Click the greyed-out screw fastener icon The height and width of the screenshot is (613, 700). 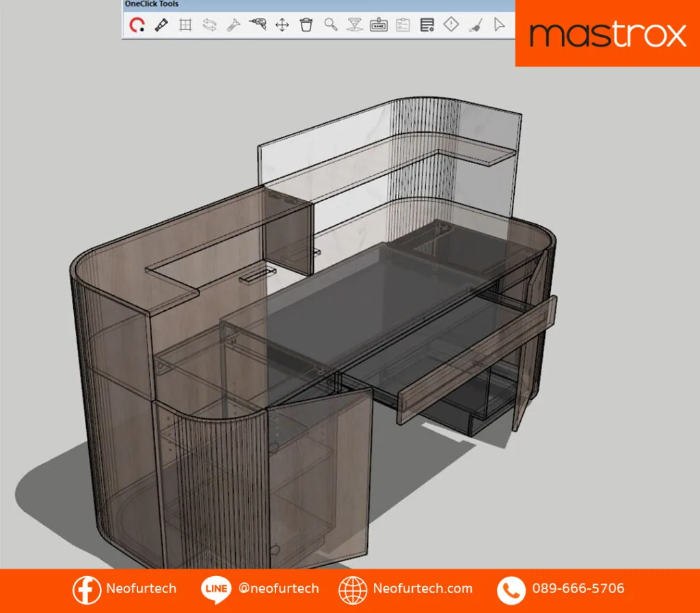pos(234,25)
